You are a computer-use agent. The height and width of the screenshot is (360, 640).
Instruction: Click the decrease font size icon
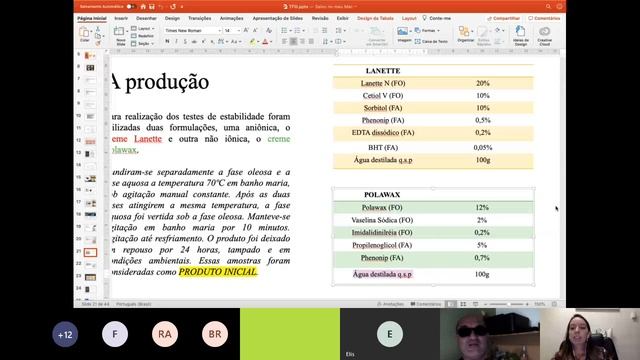255,30
